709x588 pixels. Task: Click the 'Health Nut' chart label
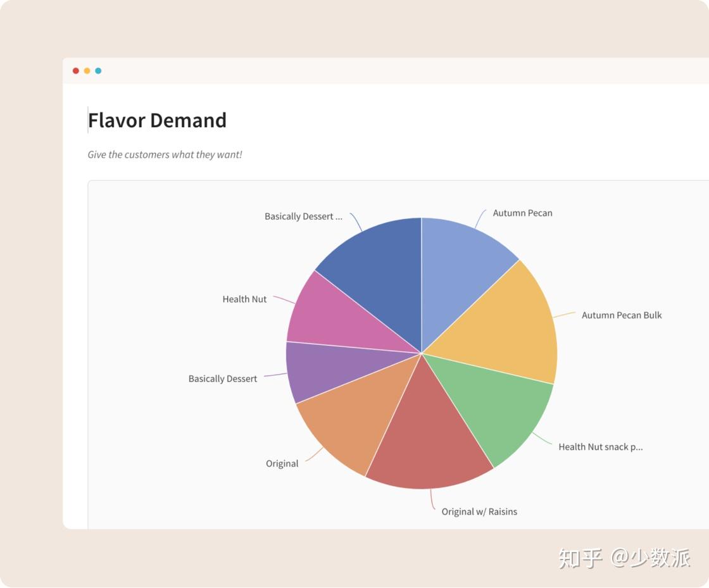point(244,299)
